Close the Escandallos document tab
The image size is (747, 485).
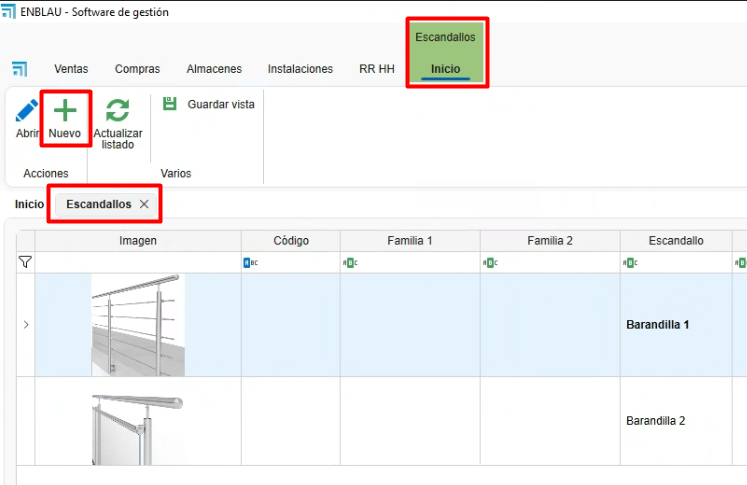pos(144,204)
